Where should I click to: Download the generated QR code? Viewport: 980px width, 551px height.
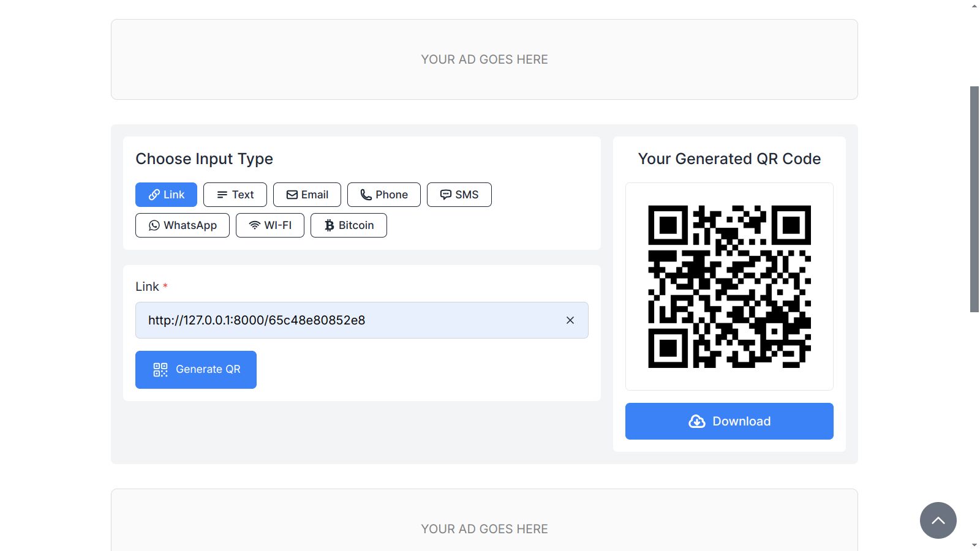pyautogui.click(x=729, y=421)
